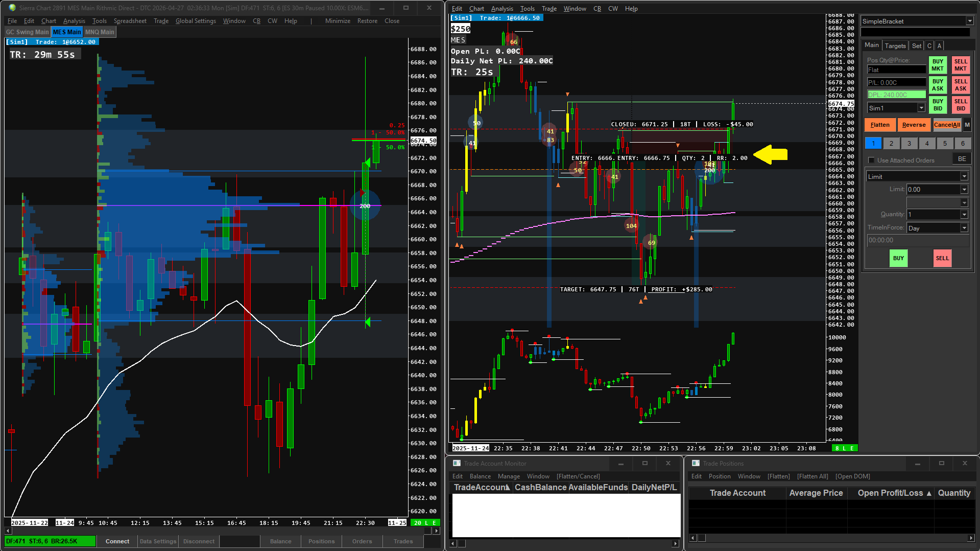Click the 00:00:00 time input field
Viewport: 980px width, 551px height.
click(918, 240)
